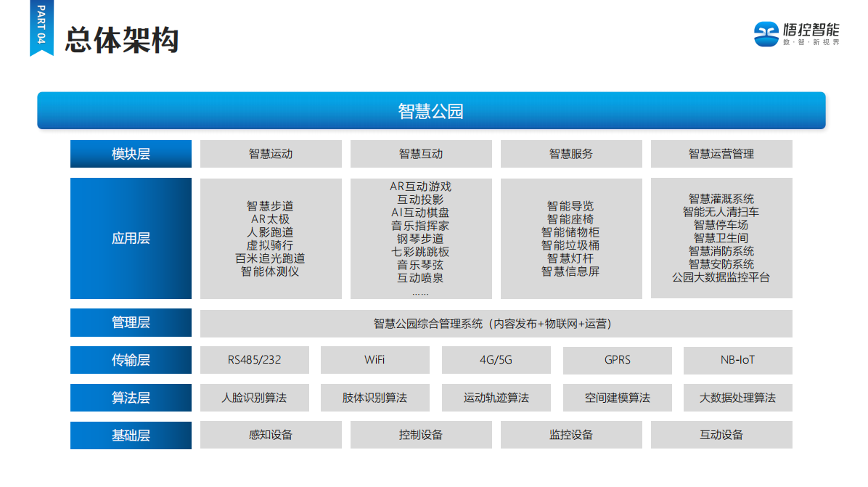Select the RS485/232 transmission box
The height and width of the screenshot is (487, 868).
pos(254,360)
